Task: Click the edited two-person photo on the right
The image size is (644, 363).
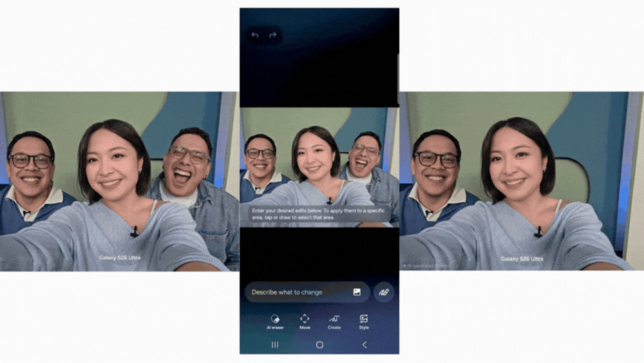Action: pos(522,181)
